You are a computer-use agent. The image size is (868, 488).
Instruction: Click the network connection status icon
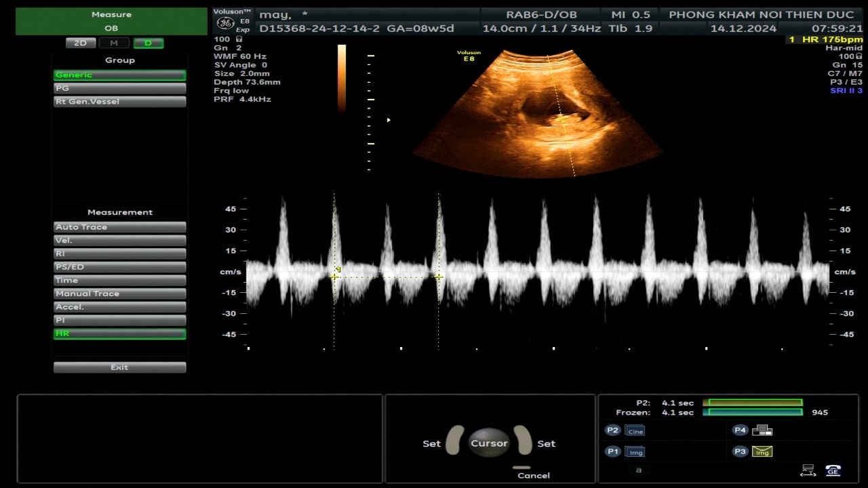coord(807,470)
